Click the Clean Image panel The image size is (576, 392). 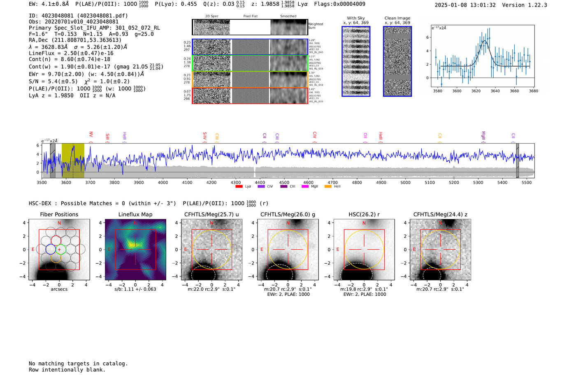pyautogui.click(x=397, y=61)
